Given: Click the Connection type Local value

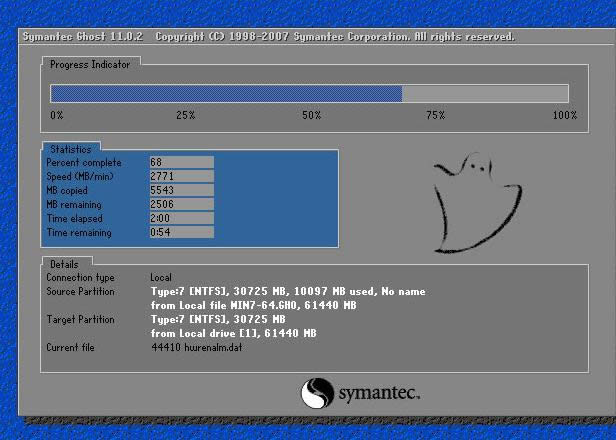Looking at the screenshot, I should (x=161, y=277).
